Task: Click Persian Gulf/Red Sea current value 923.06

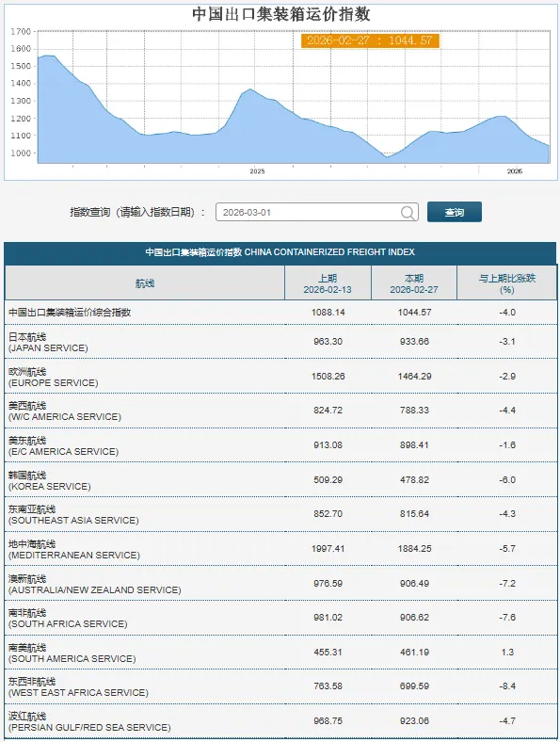Action: click(x=414, y=721)
